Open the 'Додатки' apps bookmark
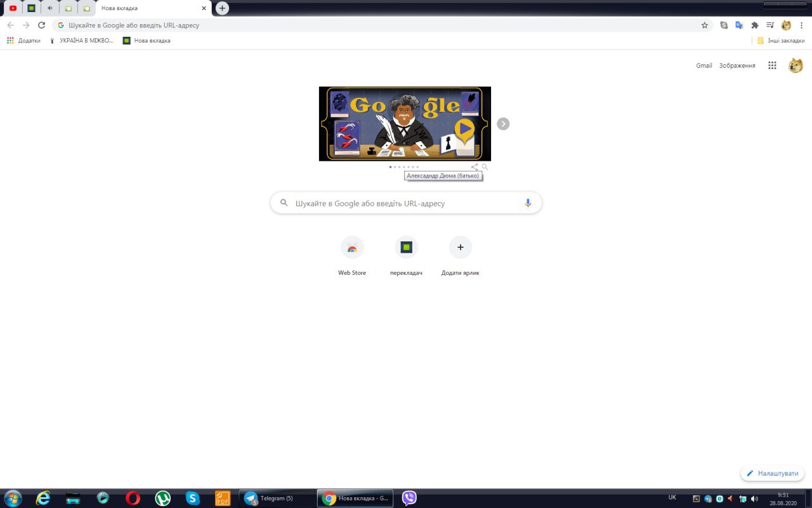 [x=23, y=41]
